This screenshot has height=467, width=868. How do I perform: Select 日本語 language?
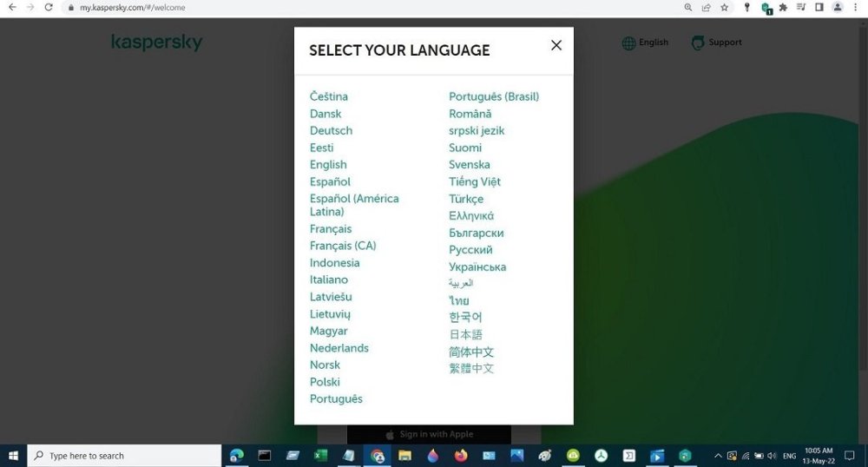pos(465,335)
